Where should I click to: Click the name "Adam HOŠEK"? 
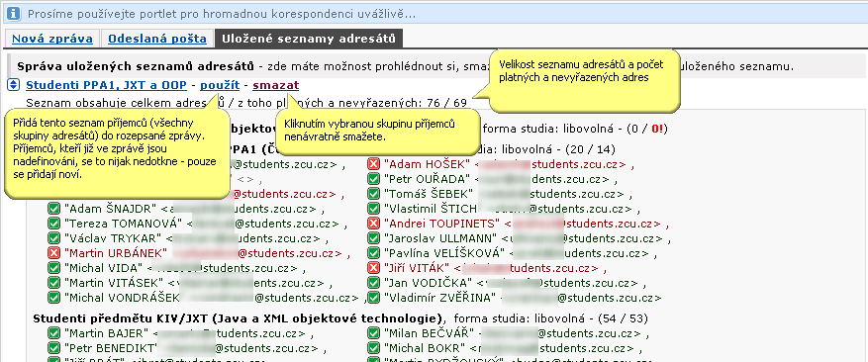[428, 164]
